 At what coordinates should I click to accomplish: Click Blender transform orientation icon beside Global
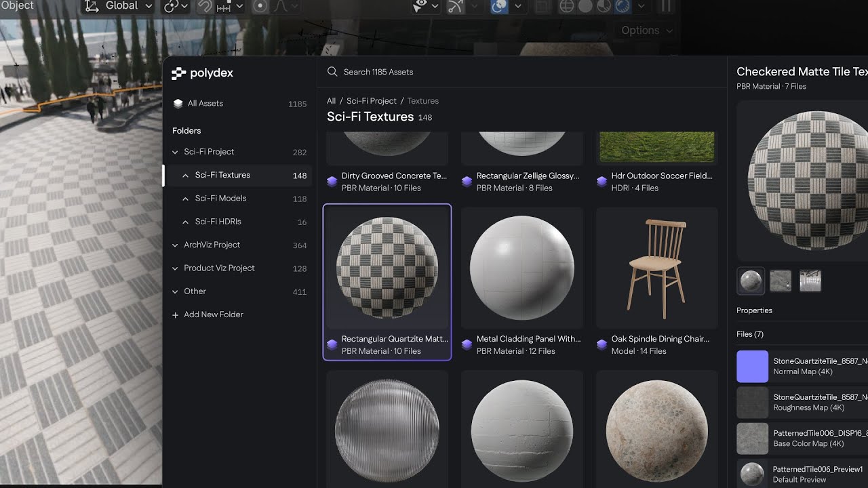[x=91, y=6]
